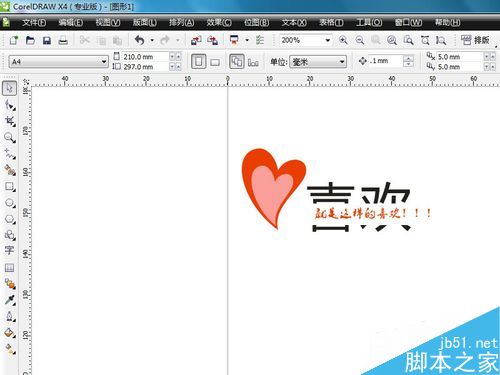500x375 pixels.
Task: Select the Pick tool
Action: 9,88
